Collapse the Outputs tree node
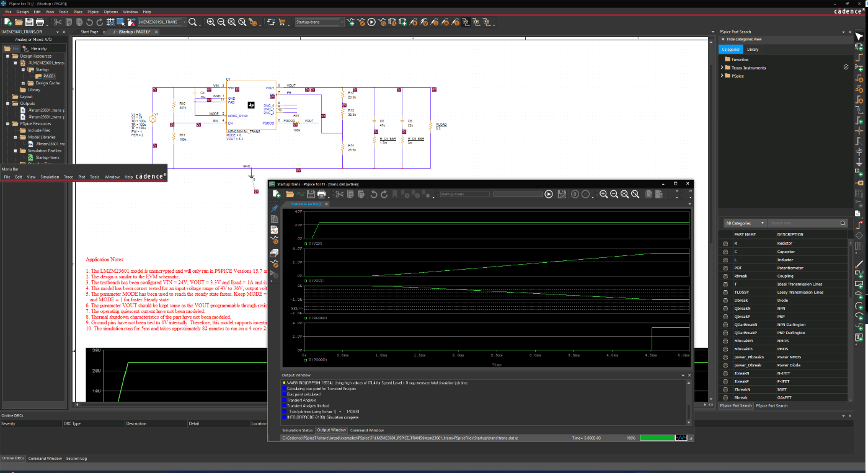Image resolution: width=868 pixels, height=473 pixels. click(x=8, y=104)
